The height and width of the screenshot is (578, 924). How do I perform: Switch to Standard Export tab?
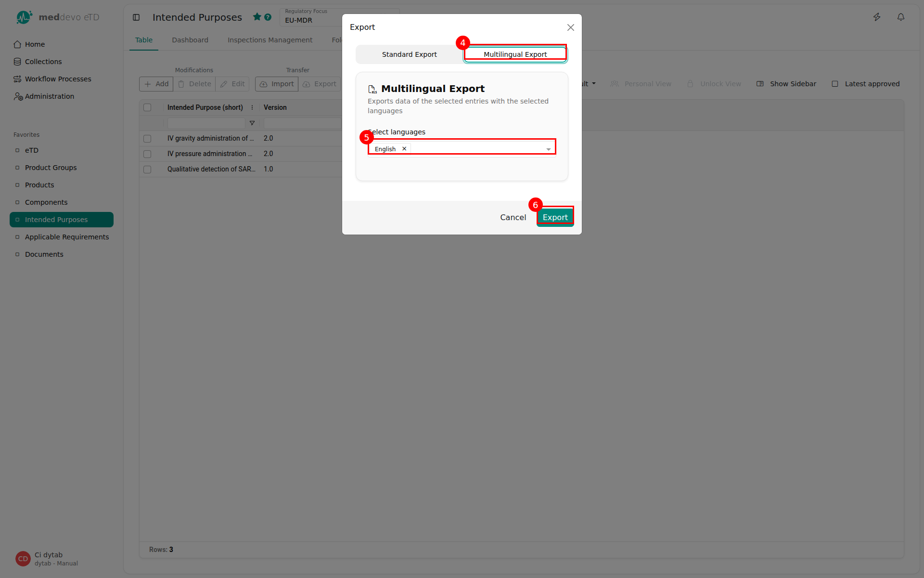409,54
